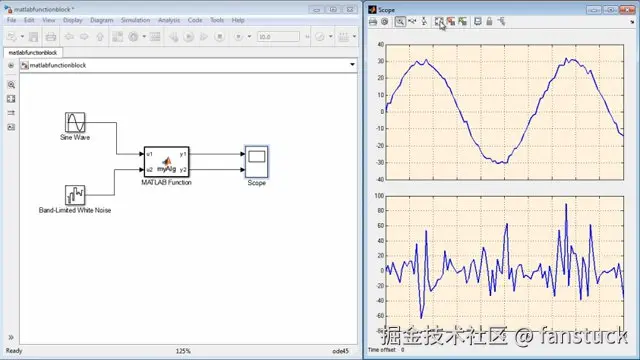Select Zoom Y-axis tool in Scope
This screenshot has height=360, width=640.
click(424, 22)
